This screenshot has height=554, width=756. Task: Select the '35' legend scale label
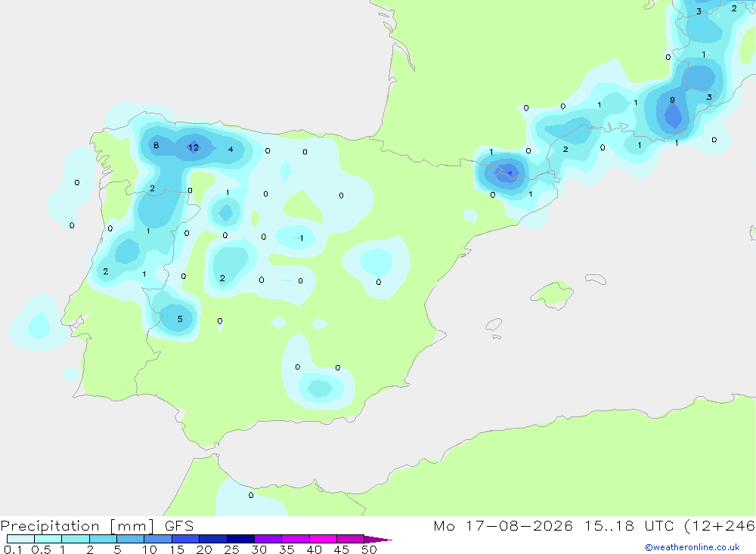click(287, 549)
